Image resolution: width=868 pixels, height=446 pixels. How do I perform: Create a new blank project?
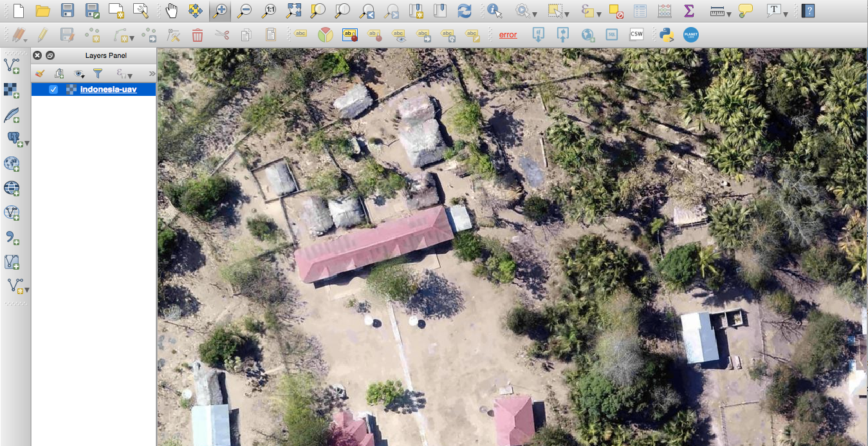(x=18, y=11)
